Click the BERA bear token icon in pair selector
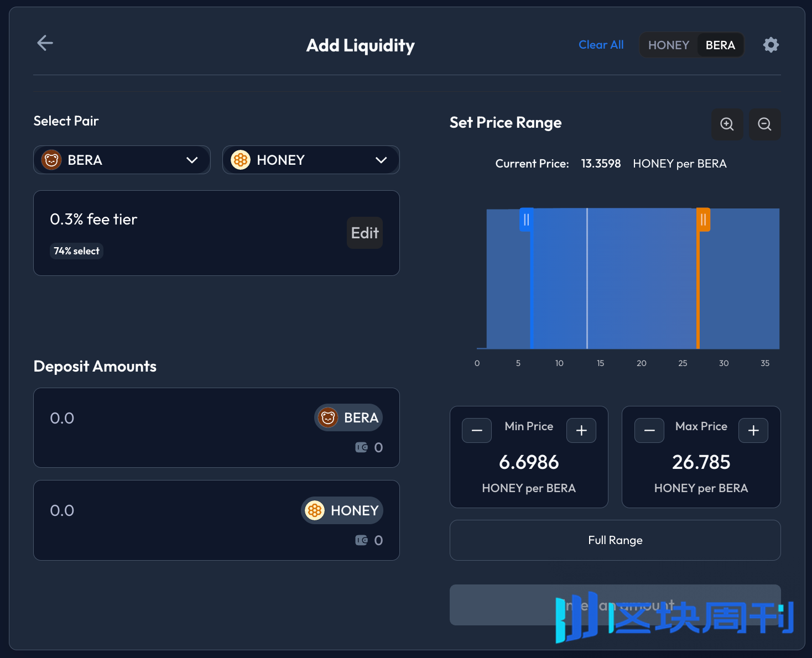The image size is (812, 658). [x=51, y=160]
